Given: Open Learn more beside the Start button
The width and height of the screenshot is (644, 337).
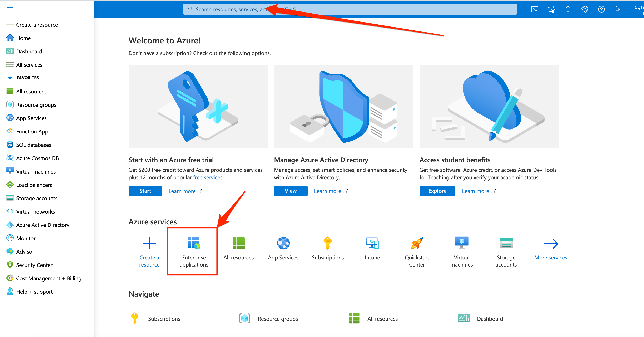Looking at the screenshot, I should click(x=185, y=191).
